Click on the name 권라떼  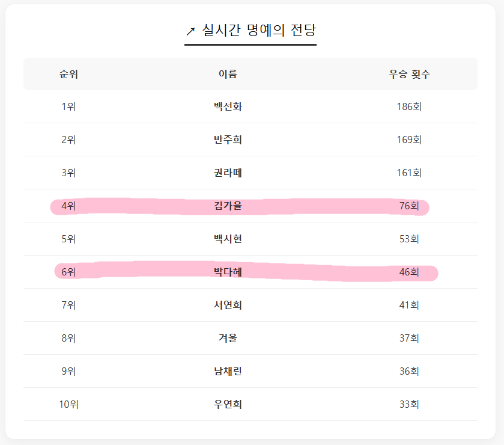(228, 173)
